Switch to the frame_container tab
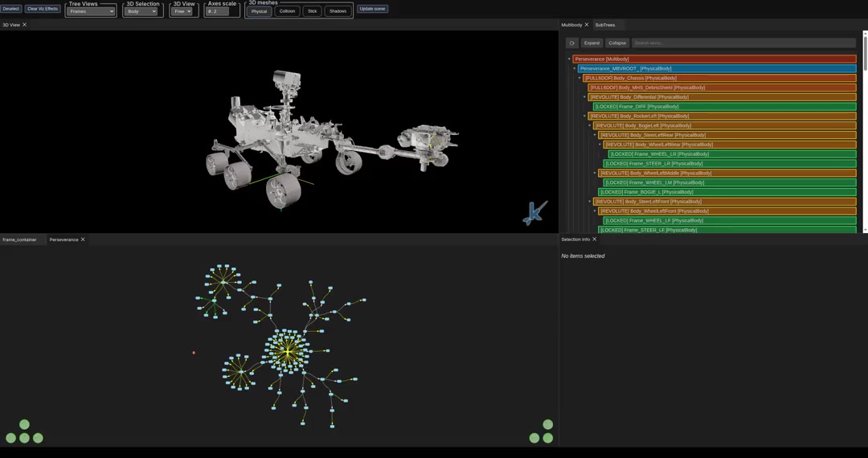This screenshot has width=868, height=458. 19,239
